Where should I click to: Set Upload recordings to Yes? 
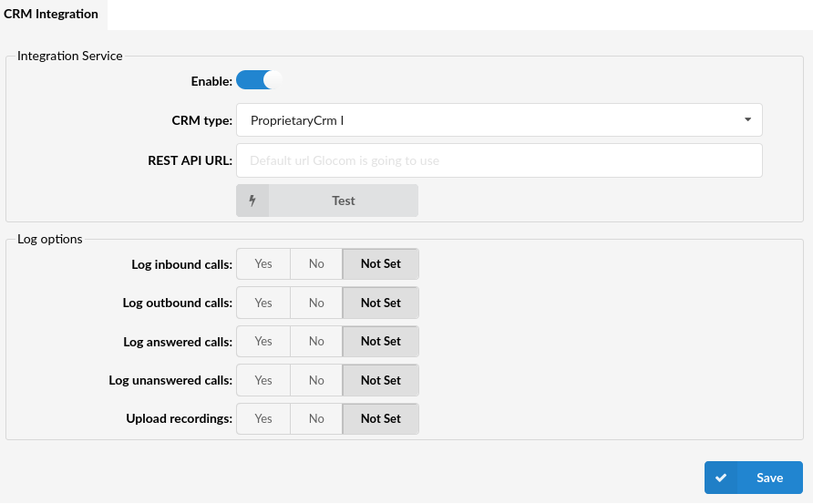(x=263, y=418)
